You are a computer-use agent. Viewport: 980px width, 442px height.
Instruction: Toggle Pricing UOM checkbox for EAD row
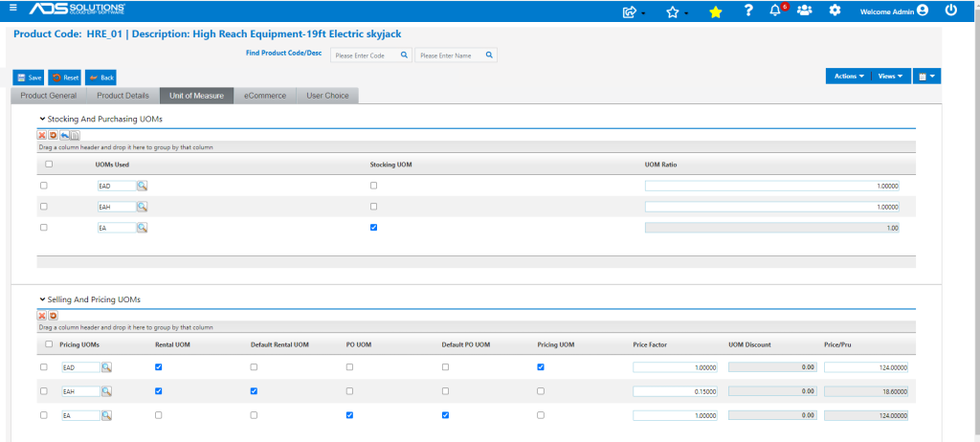(541, 367)
